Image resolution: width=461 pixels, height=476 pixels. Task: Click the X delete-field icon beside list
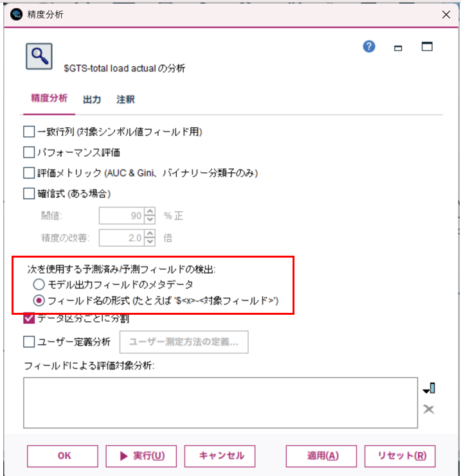tap(428, 409)
